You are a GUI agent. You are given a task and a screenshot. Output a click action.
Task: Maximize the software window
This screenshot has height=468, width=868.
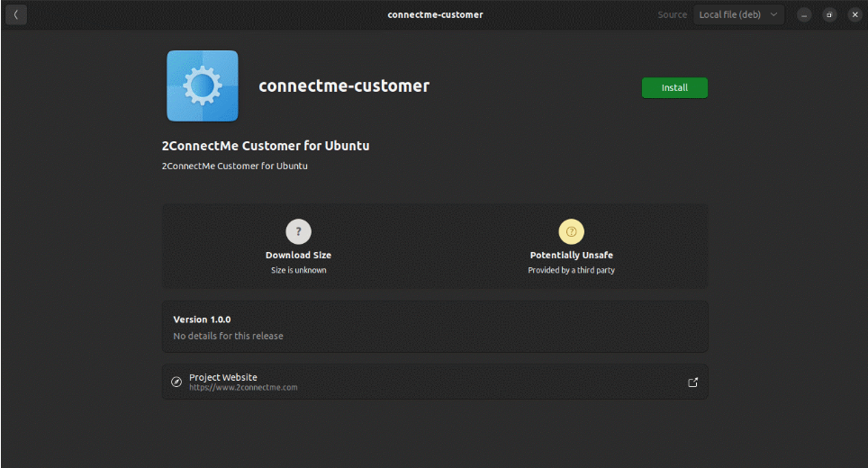click(829, 15)
